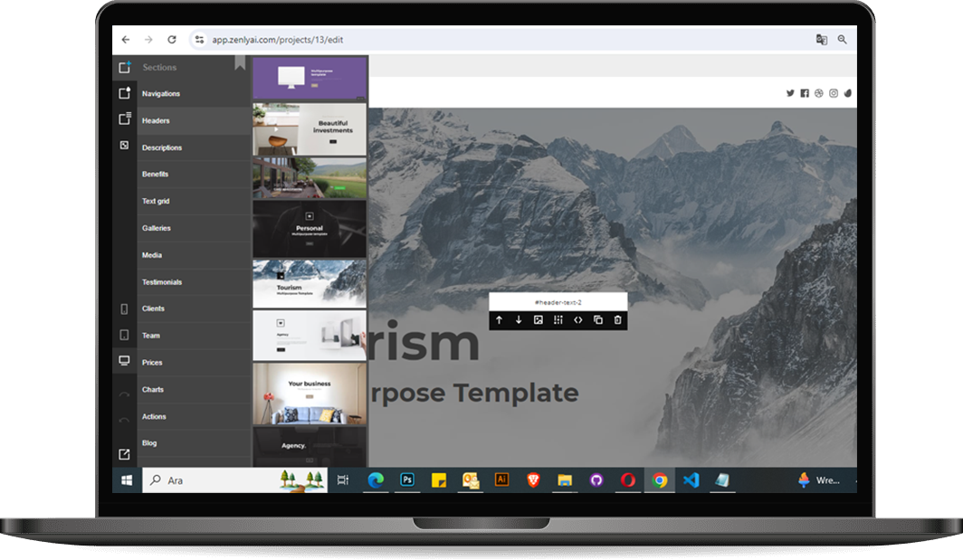
Task: Reload the page with refresh icon
Action: click(x=172, y=39)
